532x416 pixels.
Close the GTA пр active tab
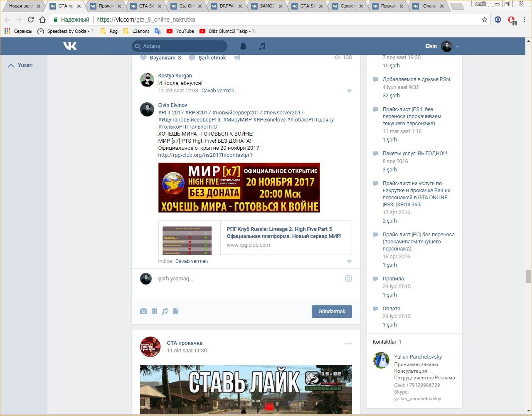coord(79,6)
